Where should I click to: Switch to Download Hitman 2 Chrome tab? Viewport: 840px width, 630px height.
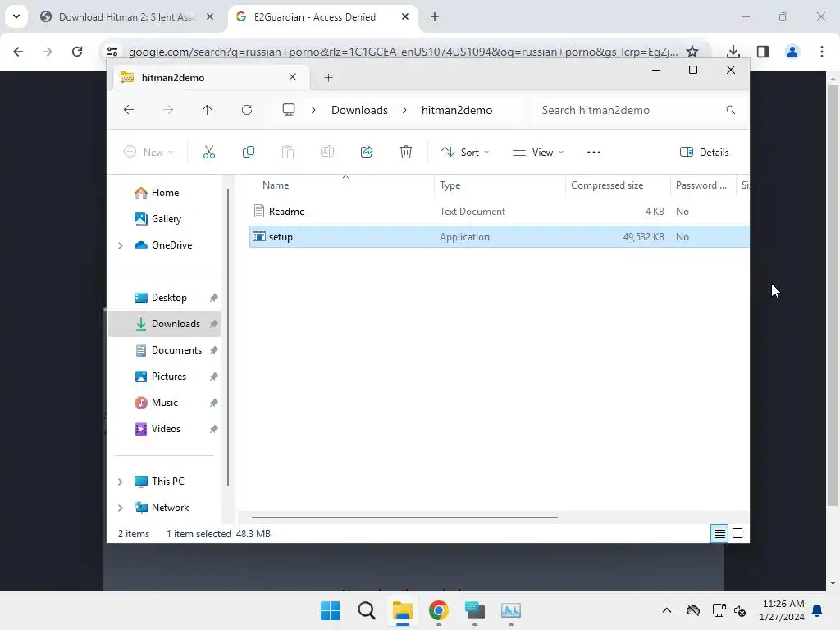coord(127,16)
